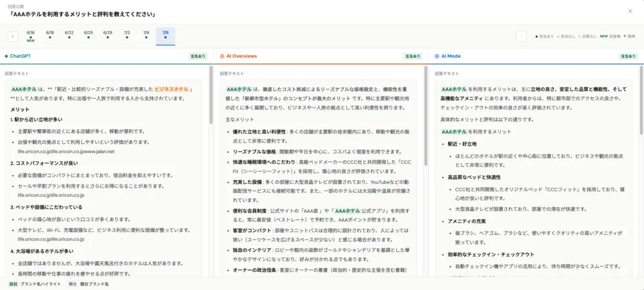
Task: Click bold 客室がコンパクト bullet
Action: point(252,231)
